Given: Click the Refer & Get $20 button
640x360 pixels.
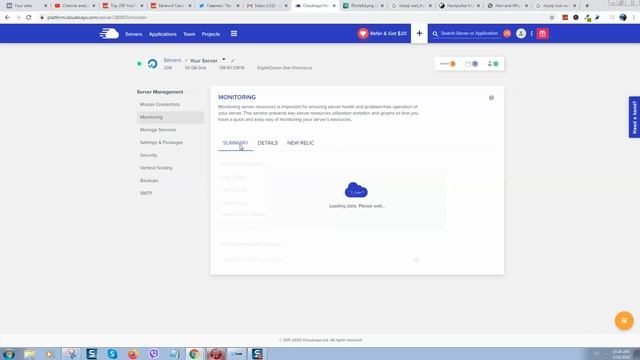Looking at the screenshot, I should click(382, 33).
